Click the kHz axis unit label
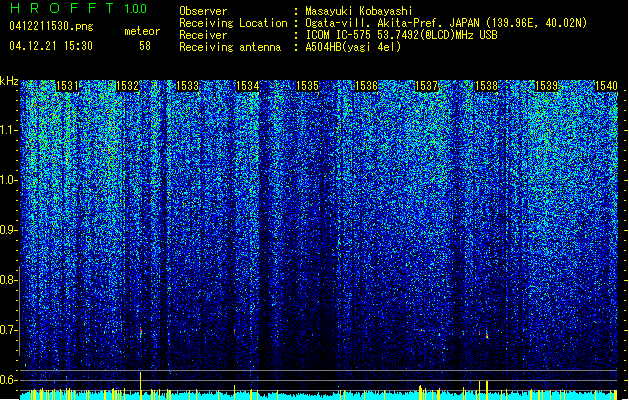 (9, 81)
